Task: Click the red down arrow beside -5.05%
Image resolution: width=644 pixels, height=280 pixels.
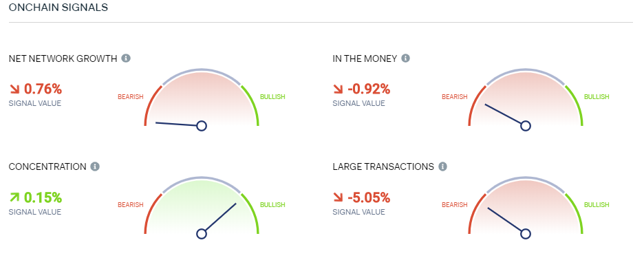Action: pos(338,197)
